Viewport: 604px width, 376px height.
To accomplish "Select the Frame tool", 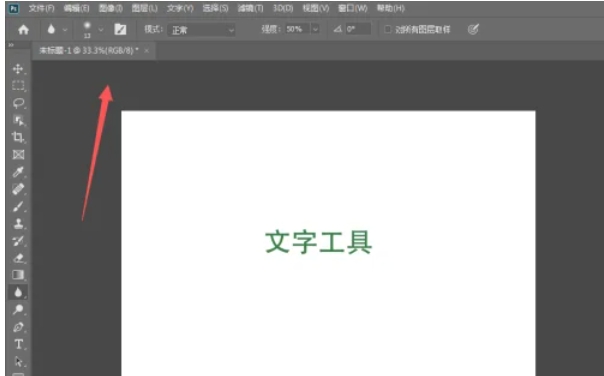I will 18,155.
